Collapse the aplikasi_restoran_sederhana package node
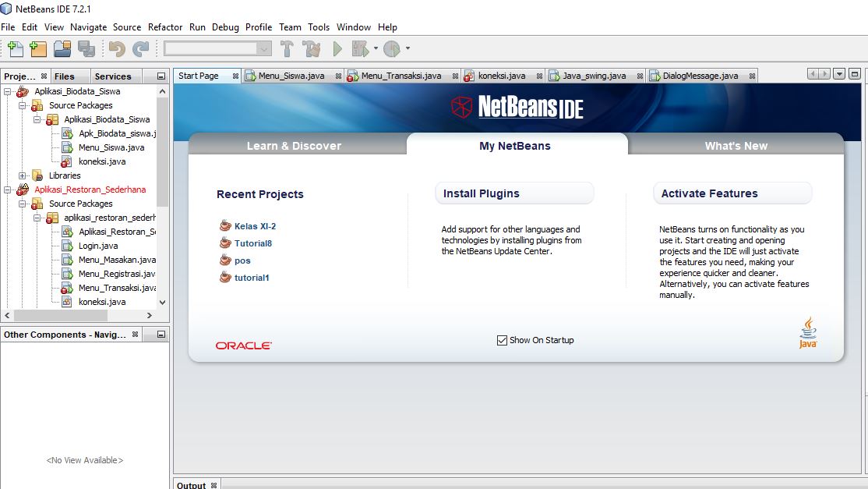Viewport: 868px width, 489px height. coord(37,218)
